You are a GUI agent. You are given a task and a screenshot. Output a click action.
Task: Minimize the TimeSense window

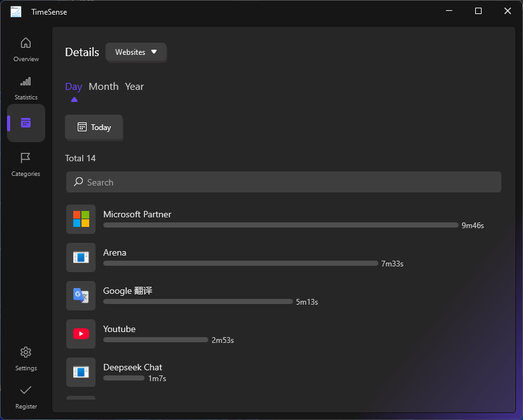pos(449,11)
